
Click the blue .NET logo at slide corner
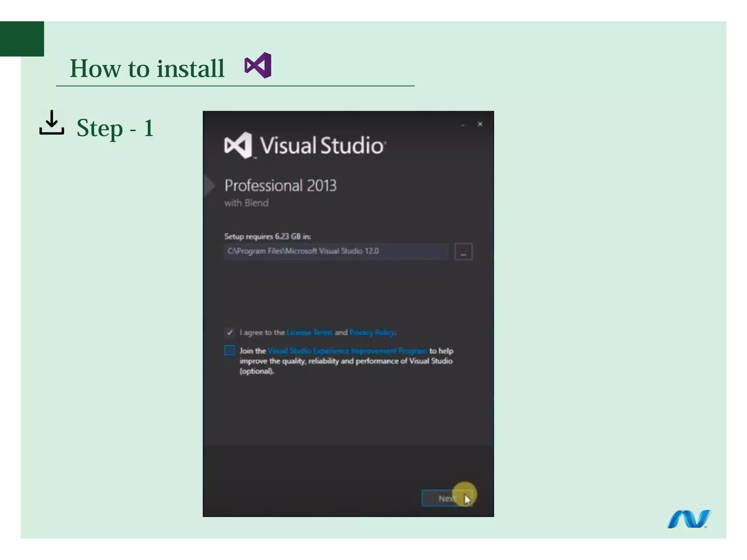click(689, 519)
